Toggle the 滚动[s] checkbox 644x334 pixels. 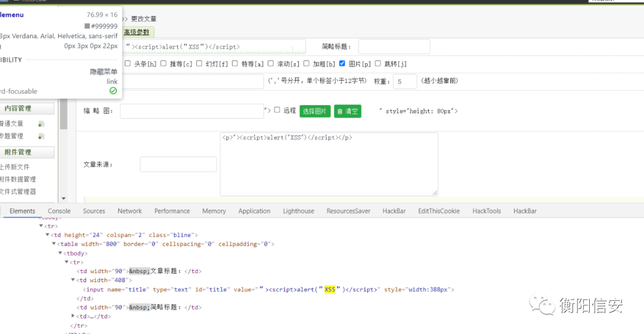tap(271, 63)
